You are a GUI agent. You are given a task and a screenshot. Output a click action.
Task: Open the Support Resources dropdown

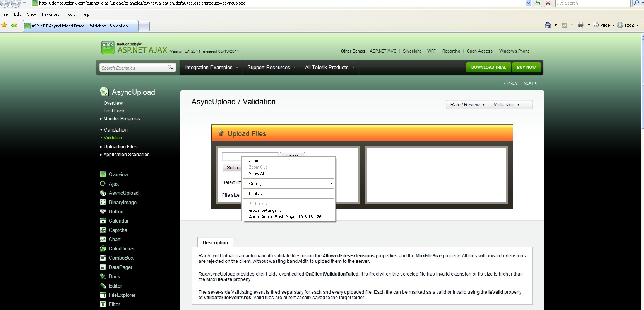271,67
